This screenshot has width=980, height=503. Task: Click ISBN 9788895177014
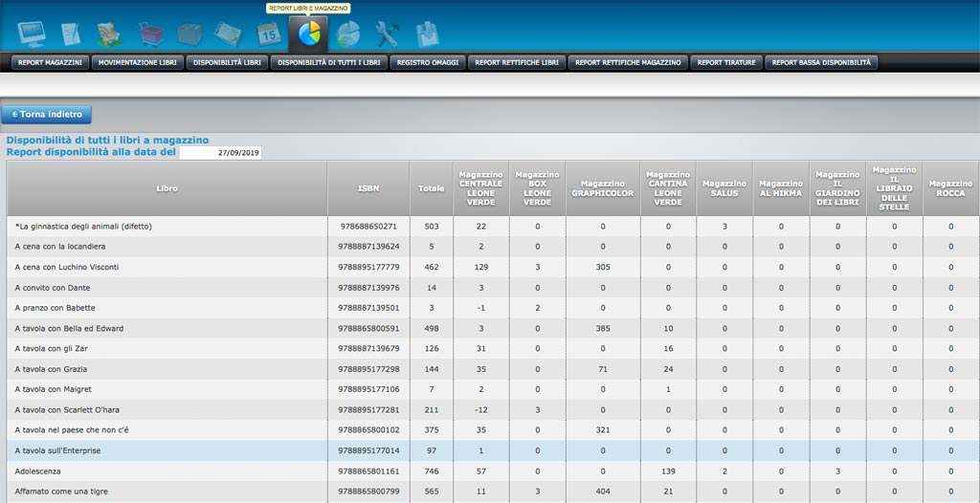pos(368,451)
